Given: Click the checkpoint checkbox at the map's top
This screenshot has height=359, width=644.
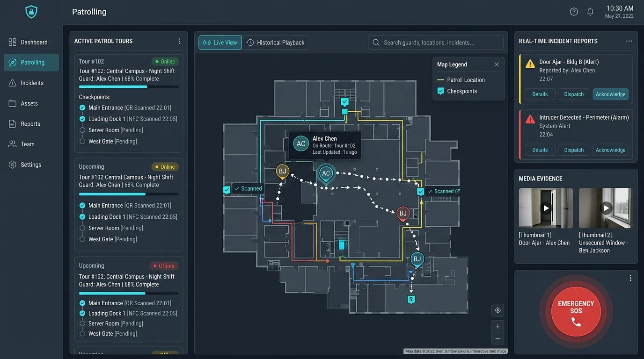Looking at the screenshot, I should pyautogui.click(x=344, y=101).
